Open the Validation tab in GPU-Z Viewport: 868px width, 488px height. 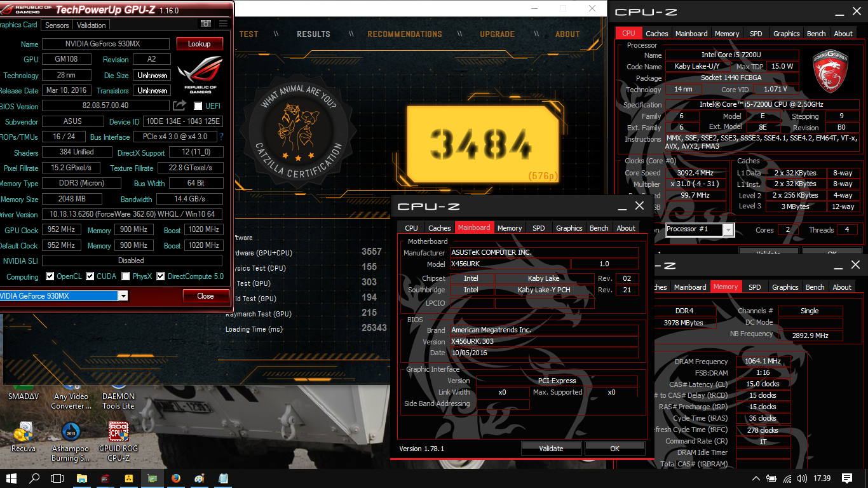91,25
